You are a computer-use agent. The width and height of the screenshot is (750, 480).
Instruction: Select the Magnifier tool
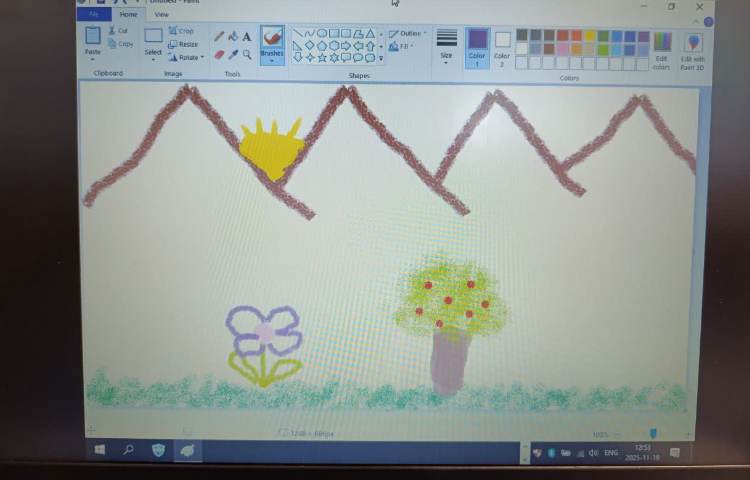247,54
